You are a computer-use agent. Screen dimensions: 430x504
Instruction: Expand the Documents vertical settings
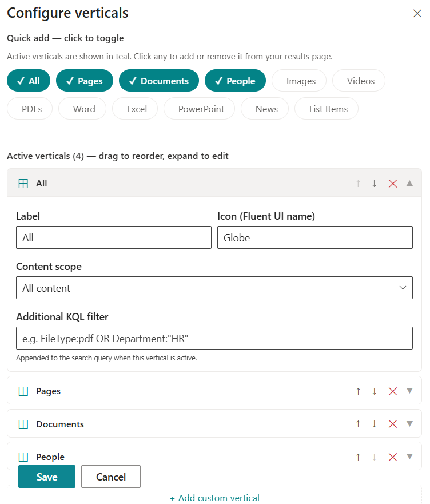[409, 424]
